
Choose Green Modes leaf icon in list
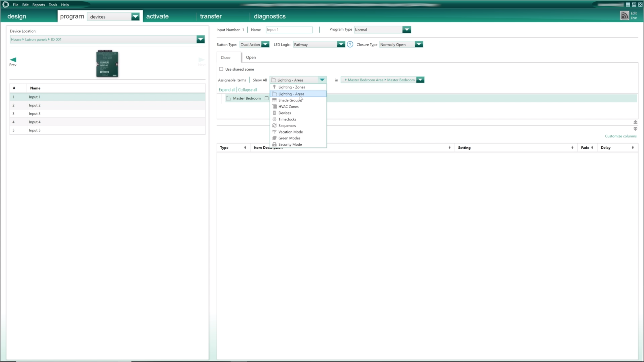pyautogui.click(x=274, y=138)
